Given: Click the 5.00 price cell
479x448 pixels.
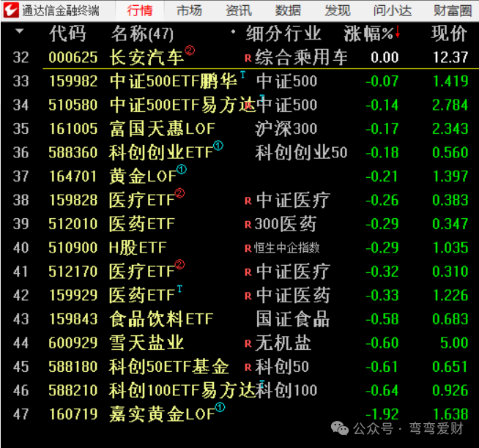Looking at the screenshot, I should pyautogui.click(x=454, y=343).
